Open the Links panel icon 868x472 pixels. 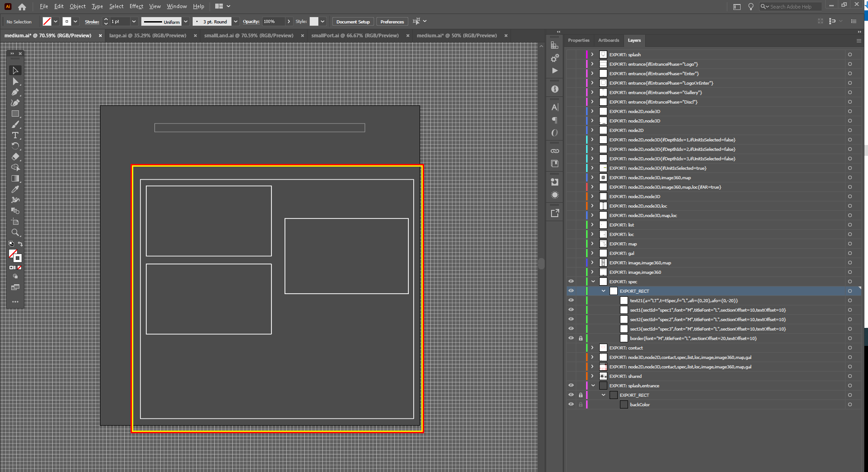(555, 151)
